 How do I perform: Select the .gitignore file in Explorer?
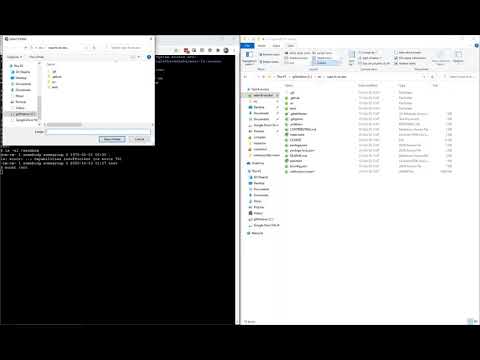297,119
